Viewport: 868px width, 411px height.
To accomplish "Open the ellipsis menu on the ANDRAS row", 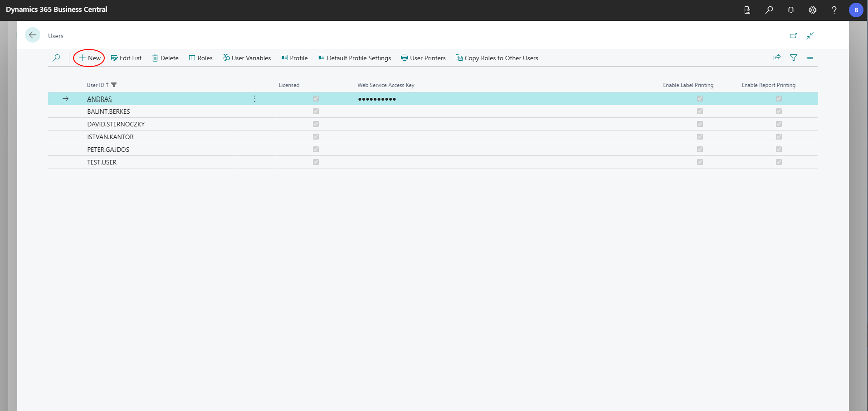I will (254, 98).
